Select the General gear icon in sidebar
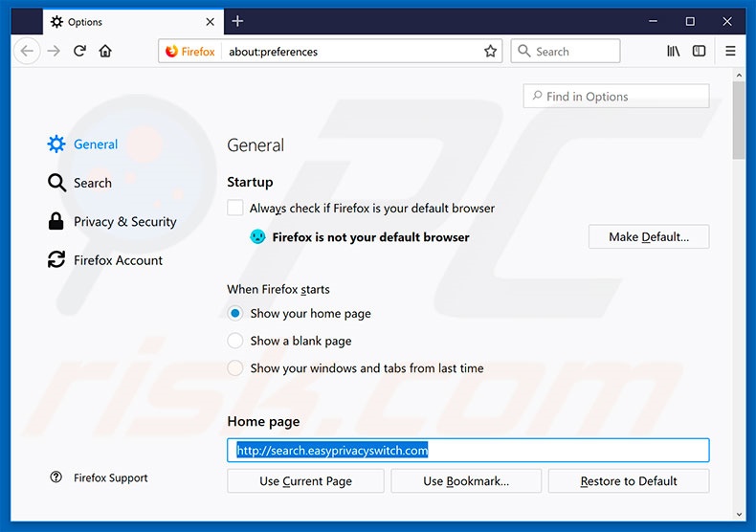This screenshot has height=532, width=756. point(56,144)
